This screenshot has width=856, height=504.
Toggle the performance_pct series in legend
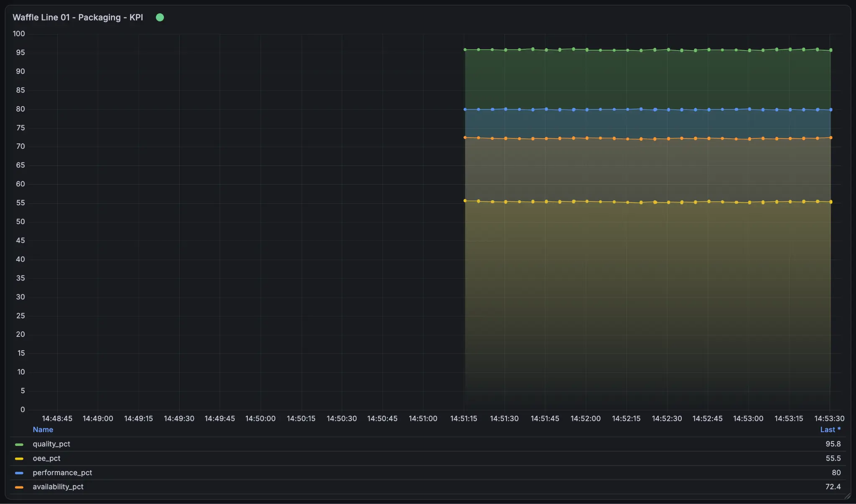(x=62, y=472)
